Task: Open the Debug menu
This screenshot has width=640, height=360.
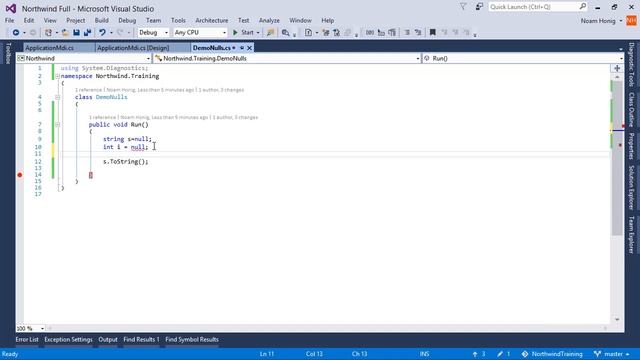Action: tap(127, 20)
